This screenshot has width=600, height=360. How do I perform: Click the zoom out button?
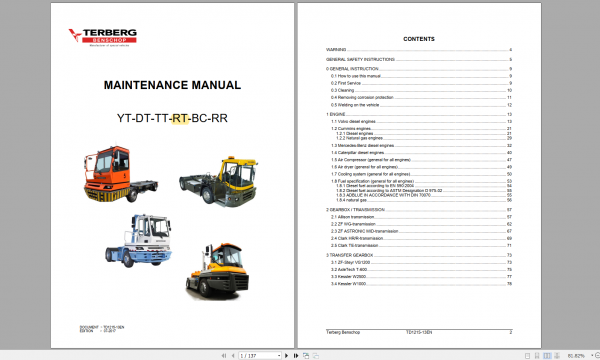[597, 356]
